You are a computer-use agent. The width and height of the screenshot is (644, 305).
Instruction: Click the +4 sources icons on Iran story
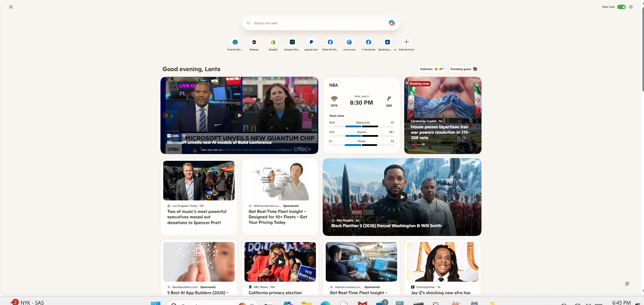[x=418, y=144]
